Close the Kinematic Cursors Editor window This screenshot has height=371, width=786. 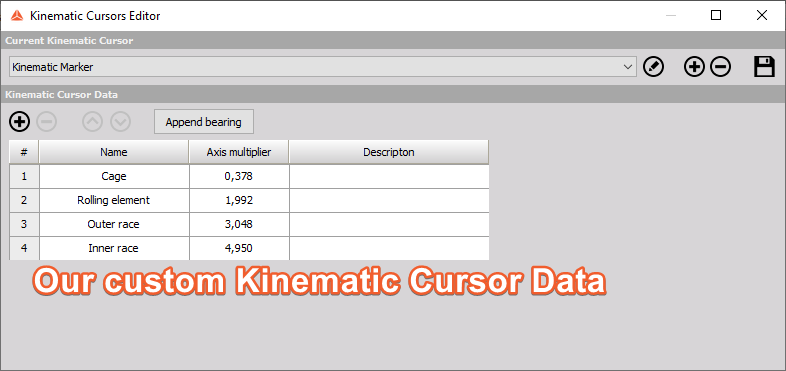762,16
